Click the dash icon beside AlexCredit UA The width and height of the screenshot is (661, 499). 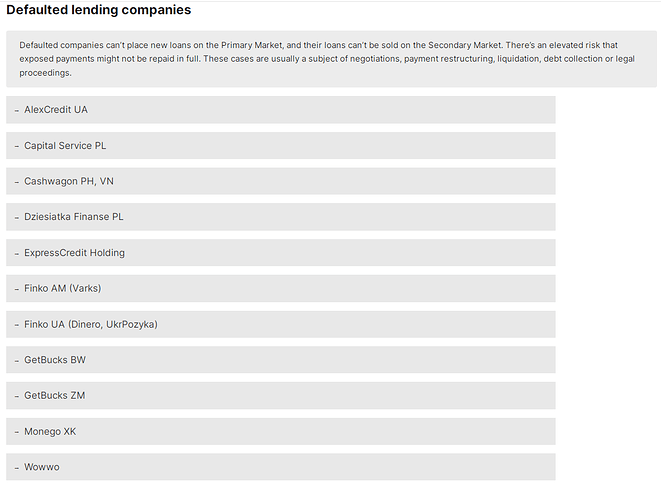point(17,110)
